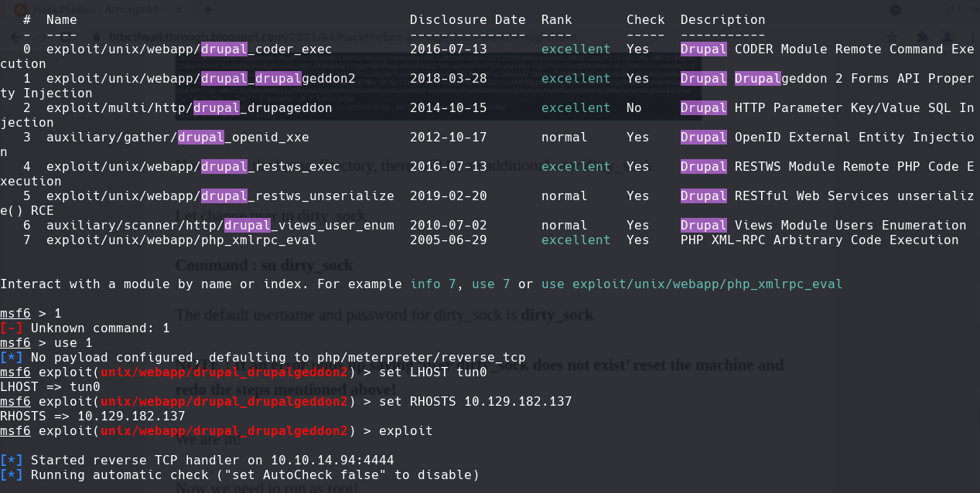
Task: Select module exploit/unix/webapp/drupal_drupalgeddon2 in results list
Action: point(201,79)
